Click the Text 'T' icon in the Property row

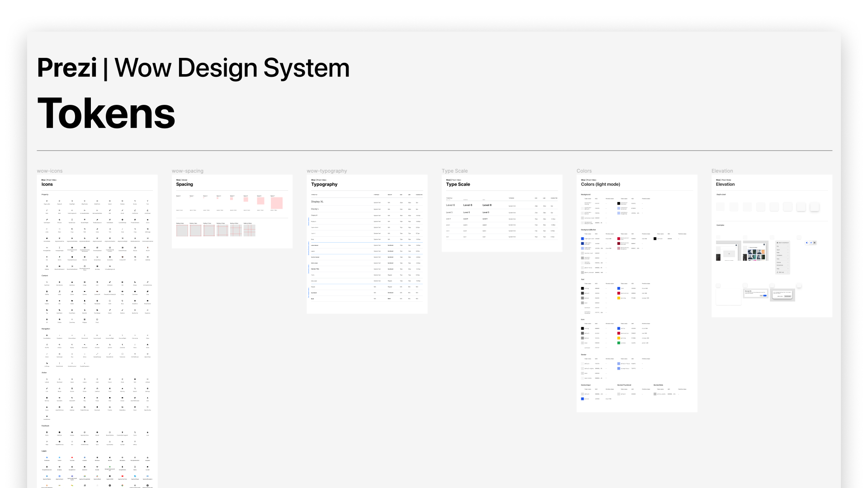147,201
